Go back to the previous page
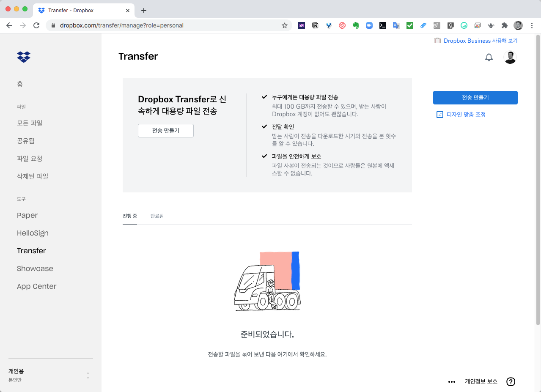The image size is (541, 392). coord(9,25)
